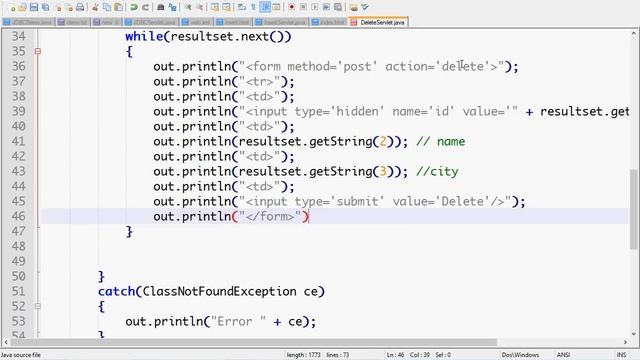Click the '//city' comment text
The width and height of the screenshot is (640, 360).
(437, 171)
